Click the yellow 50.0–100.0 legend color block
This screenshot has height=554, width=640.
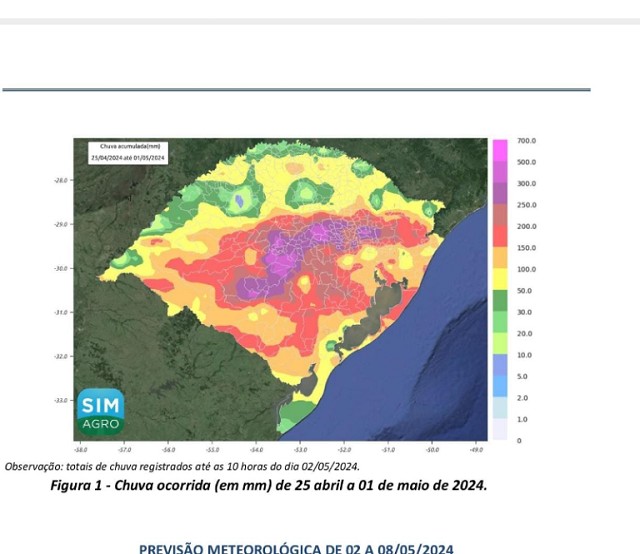point(499,279)
